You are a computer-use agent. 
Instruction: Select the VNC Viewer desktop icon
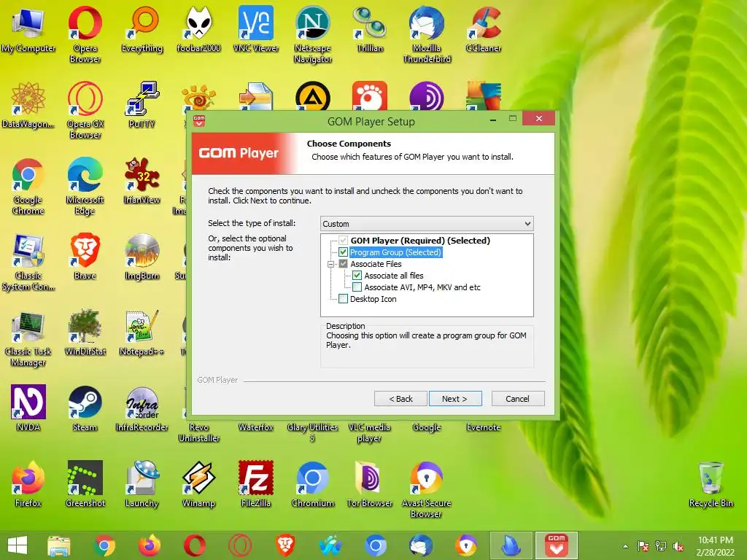pos(256,29)
